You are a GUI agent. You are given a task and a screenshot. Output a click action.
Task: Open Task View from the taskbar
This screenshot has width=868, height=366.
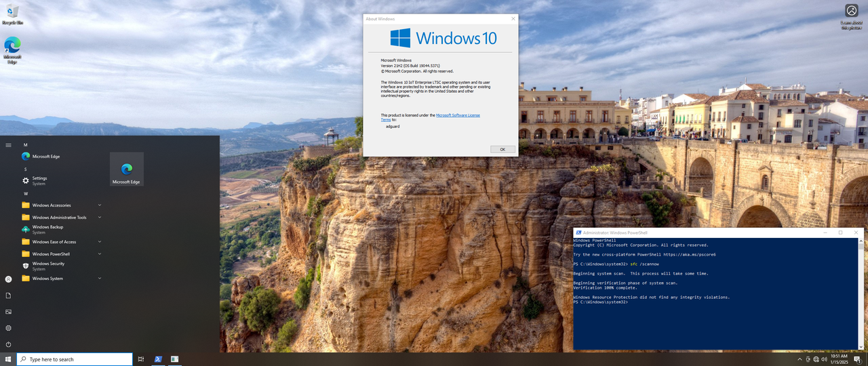coord(141,359)
